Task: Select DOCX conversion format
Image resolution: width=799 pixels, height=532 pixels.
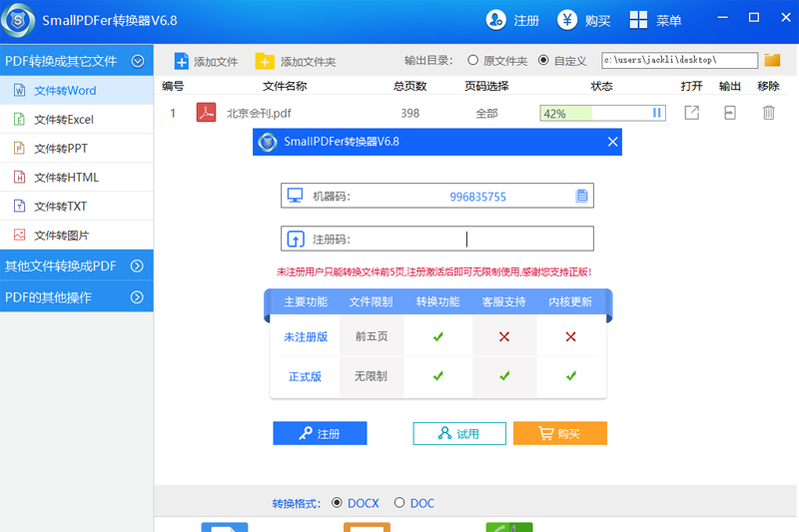Action: (x=356, y=503)
